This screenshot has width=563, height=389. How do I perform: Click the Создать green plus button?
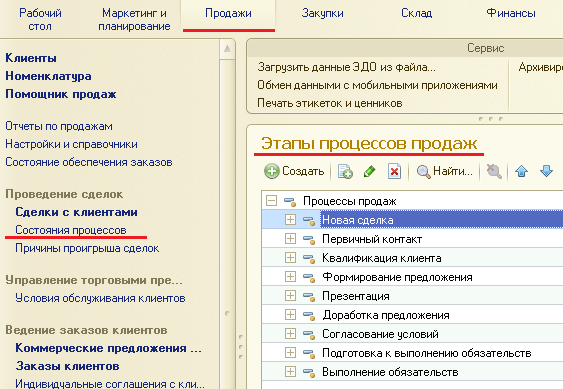click(x=294, y=171)
